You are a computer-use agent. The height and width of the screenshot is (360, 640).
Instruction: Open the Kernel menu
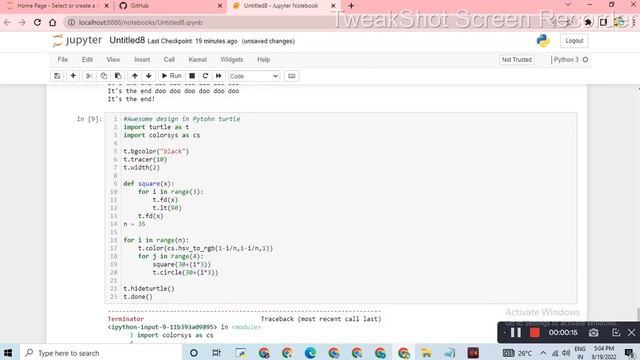pos(198,60)
